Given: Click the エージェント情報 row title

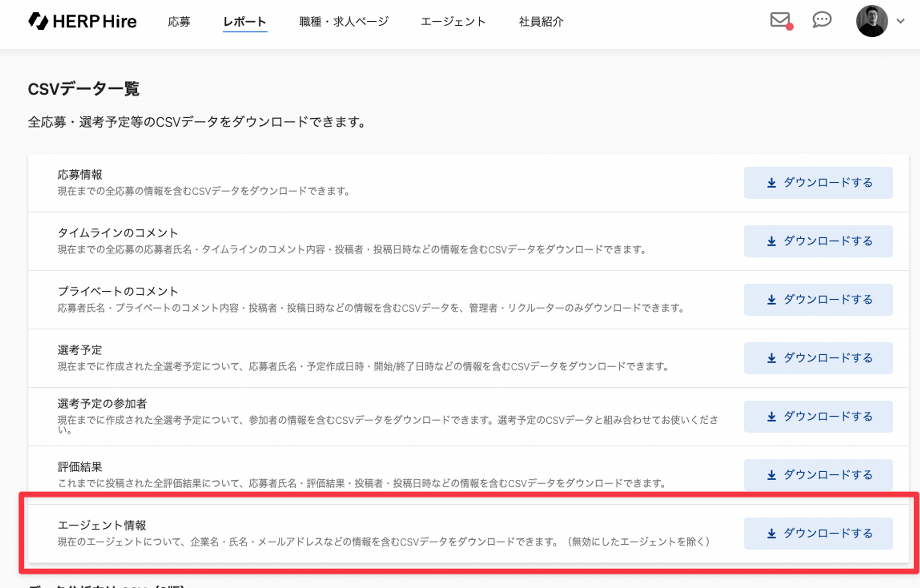Looking at the screenshot, I should point(102,525).
